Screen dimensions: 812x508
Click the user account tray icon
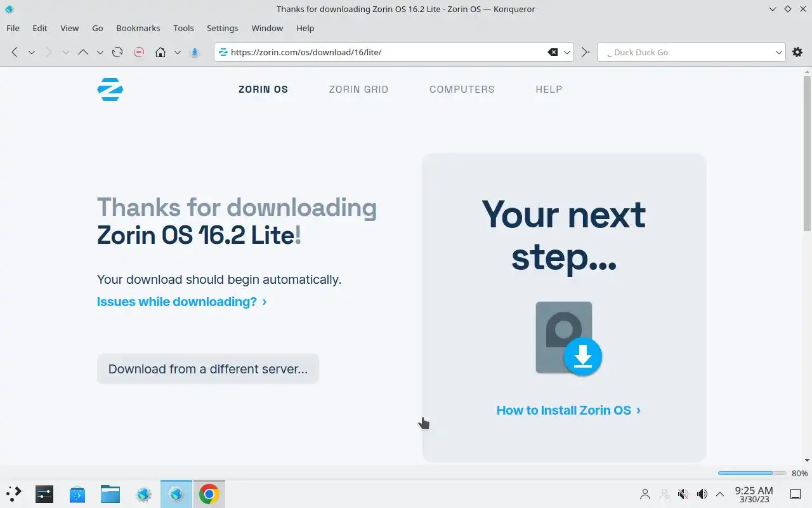(645, 494)
